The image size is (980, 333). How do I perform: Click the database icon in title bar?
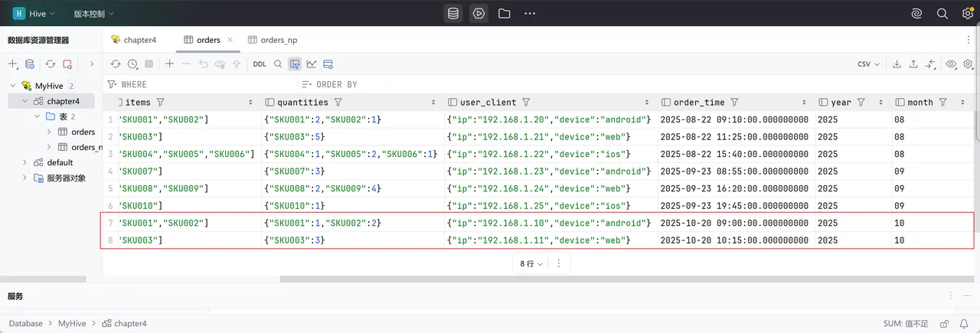coord(453,13)
